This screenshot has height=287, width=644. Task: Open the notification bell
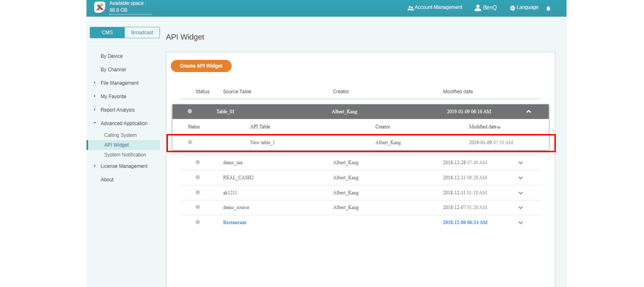point(548,8)
